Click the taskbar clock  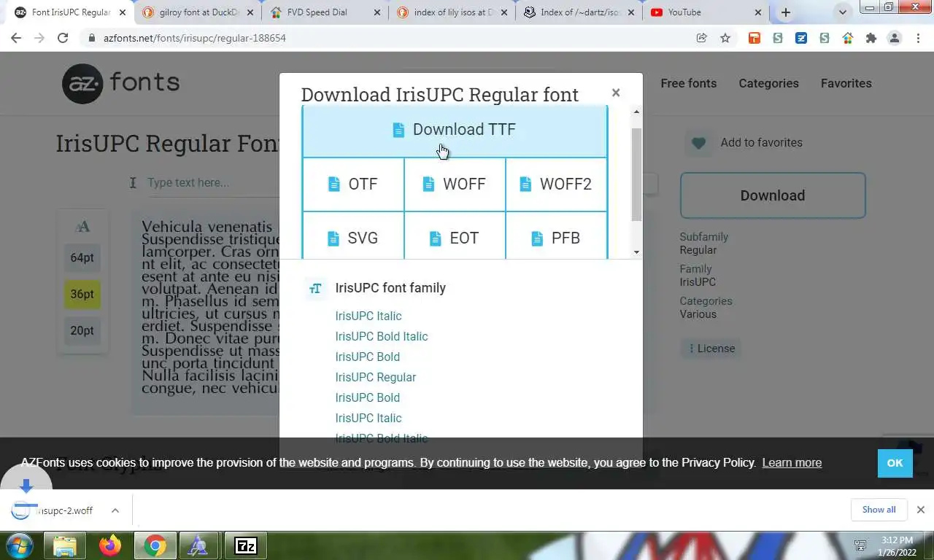point(897,545)
